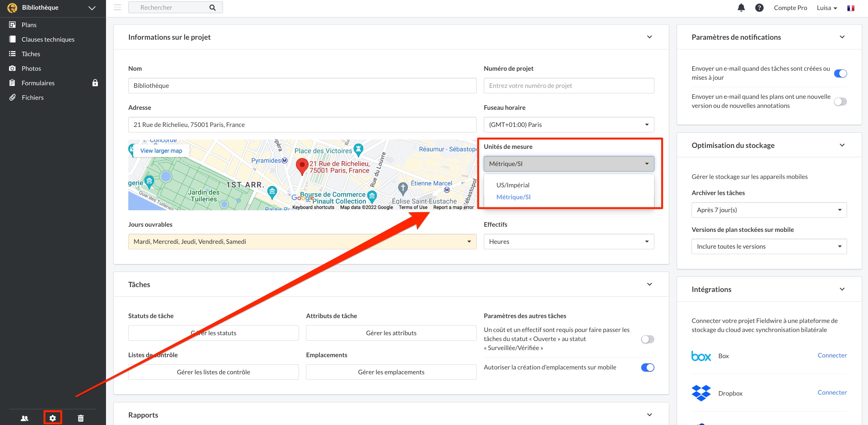The width and height of the screenshot is (868, 425).
Task: Select US/Impérial option
Action: [x=513, y=185]
